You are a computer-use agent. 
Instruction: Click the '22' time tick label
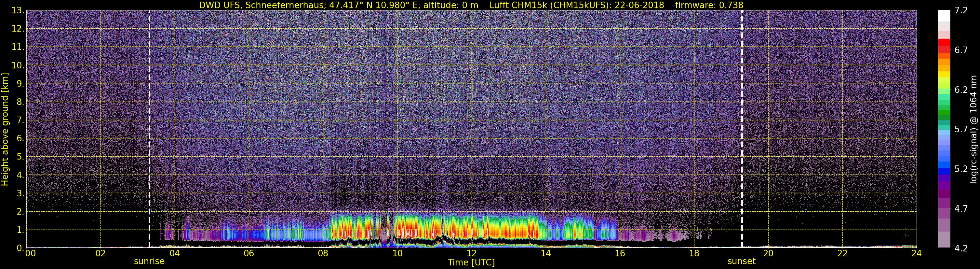pyautogui.click(x=842, y=253)
